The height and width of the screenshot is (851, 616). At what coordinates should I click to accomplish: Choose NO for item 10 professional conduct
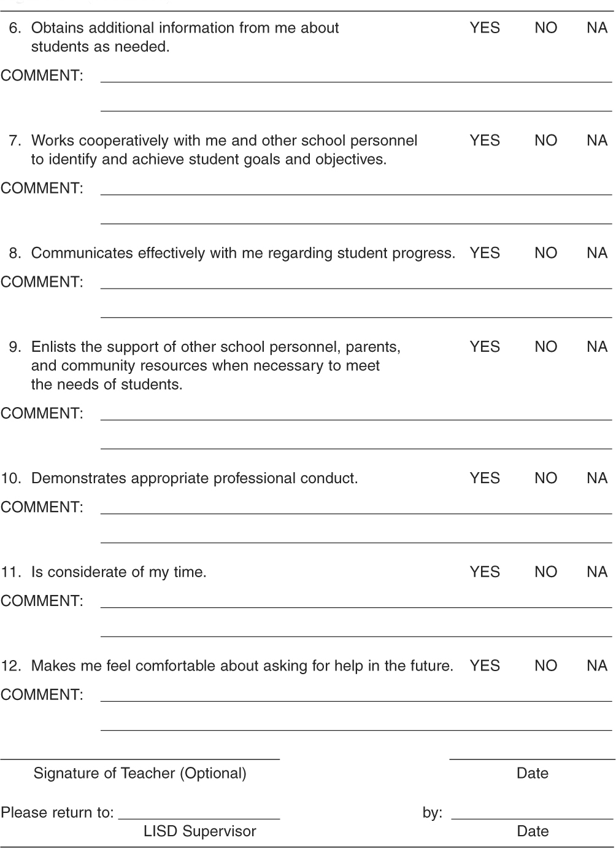pos(545,478)
